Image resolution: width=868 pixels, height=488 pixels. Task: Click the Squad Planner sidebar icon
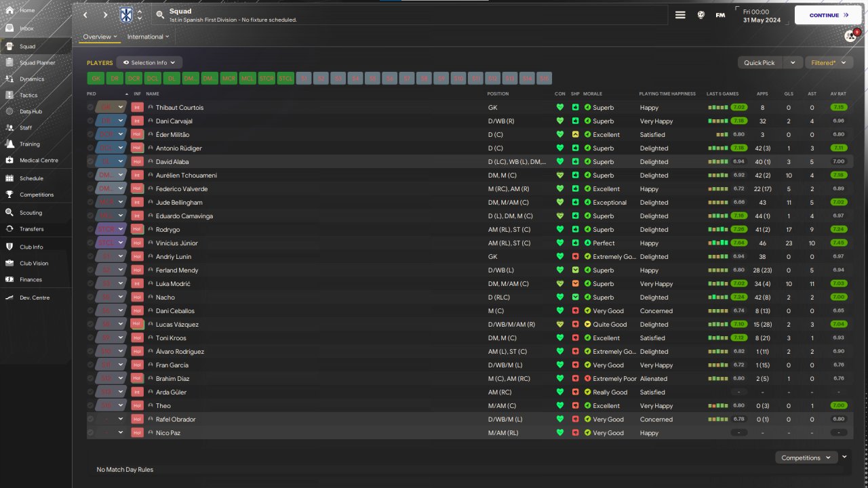point(10,62)
